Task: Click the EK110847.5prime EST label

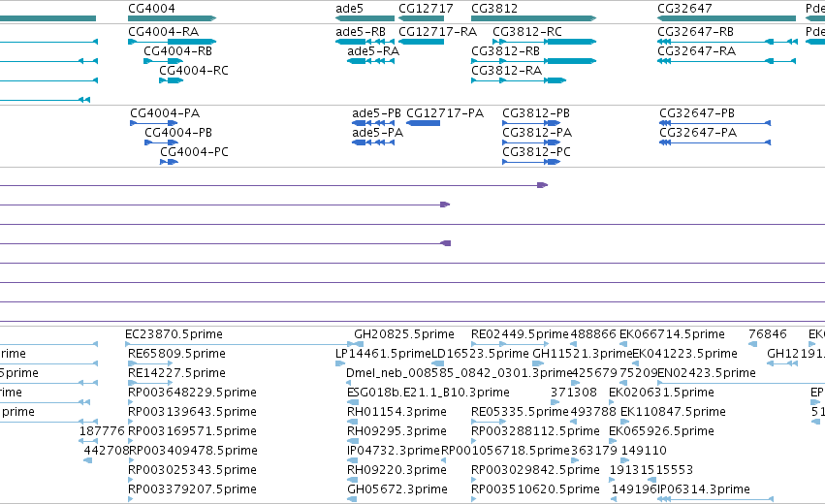Action: (673, 412)
